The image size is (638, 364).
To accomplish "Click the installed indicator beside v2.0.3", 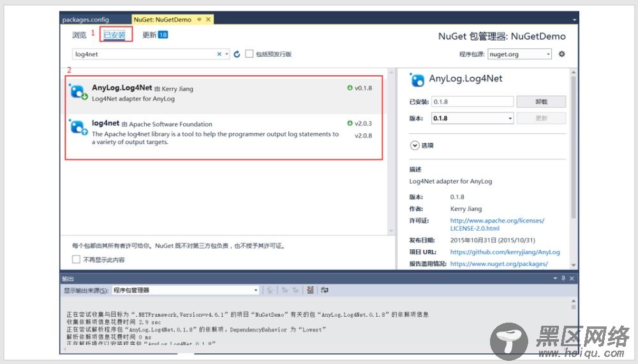I will point(350,123).
